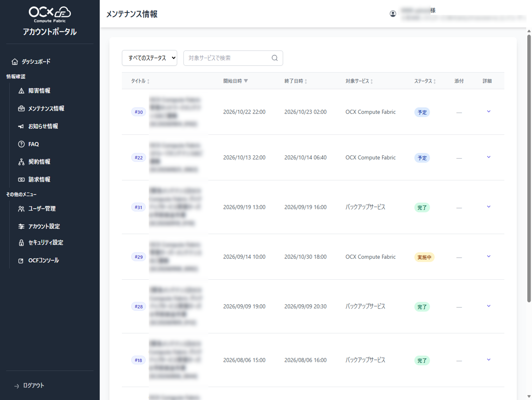Click the 実施中 status badge
532x400 pixels.
point(424,257)
